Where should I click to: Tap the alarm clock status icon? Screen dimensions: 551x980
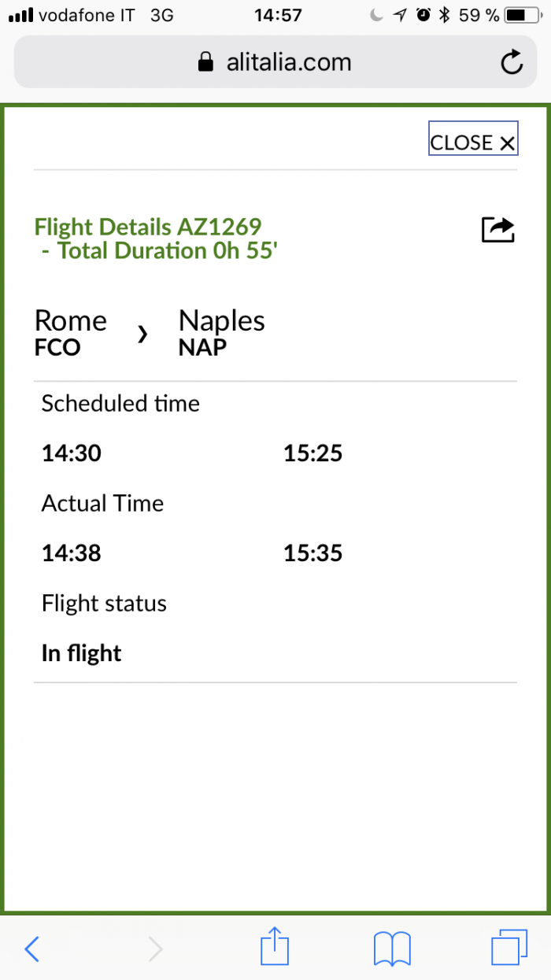[423, 15]
